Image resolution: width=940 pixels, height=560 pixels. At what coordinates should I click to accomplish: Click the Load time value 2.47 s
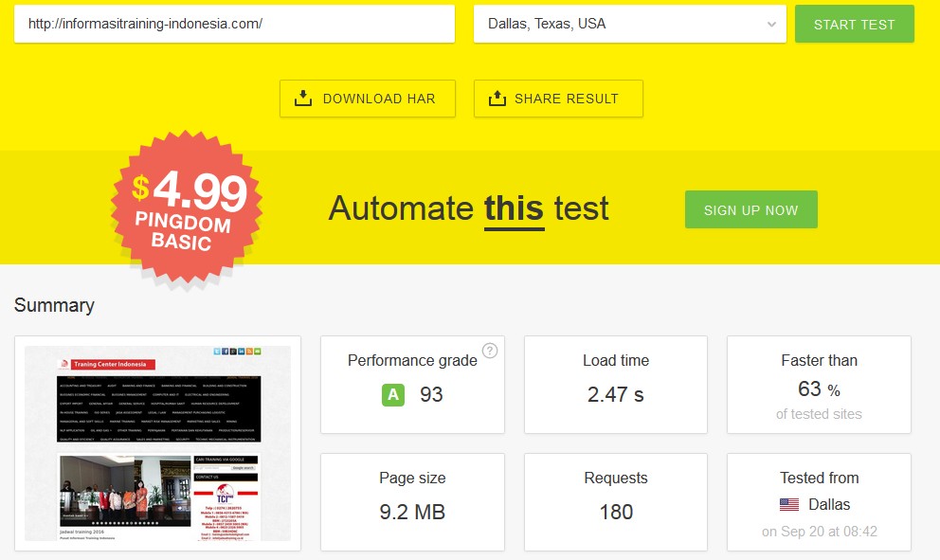pos(616,394)
